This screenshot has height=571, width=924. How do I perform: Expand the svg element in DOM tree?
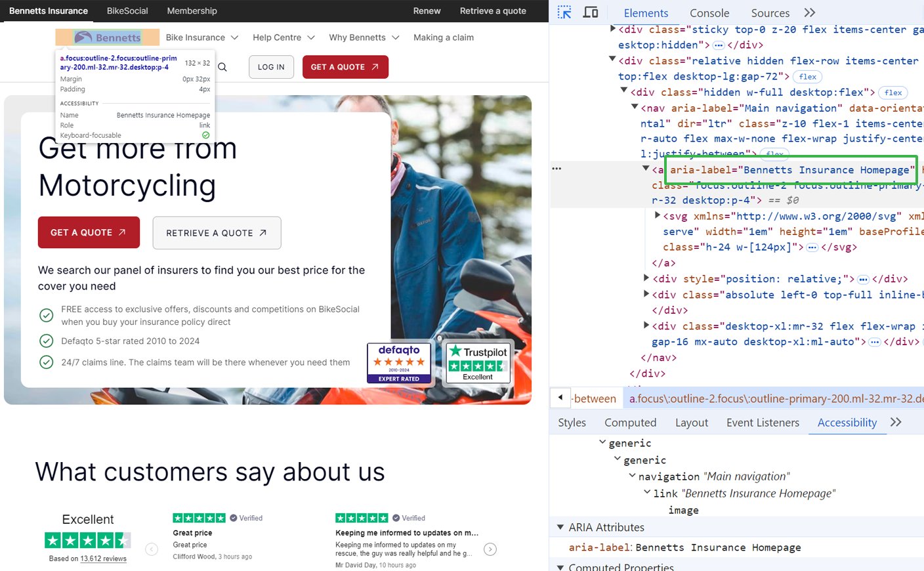click(x=658, y=215)
